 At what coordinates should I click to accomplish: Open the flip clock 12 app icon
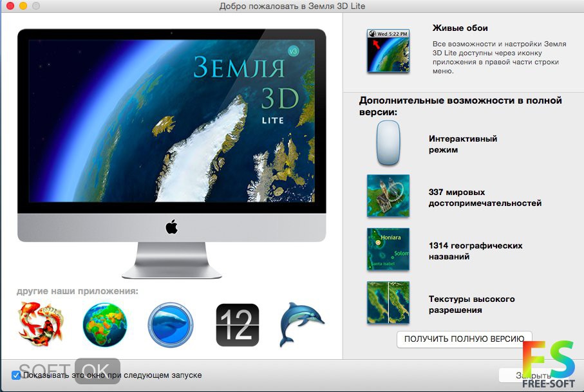(x=237, y=325)
